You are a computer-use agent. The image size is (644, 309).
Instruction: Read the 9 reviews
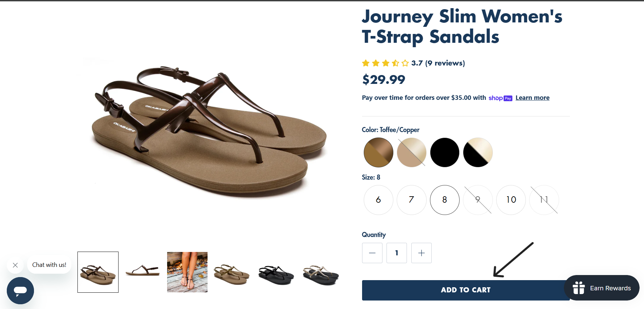445,63
